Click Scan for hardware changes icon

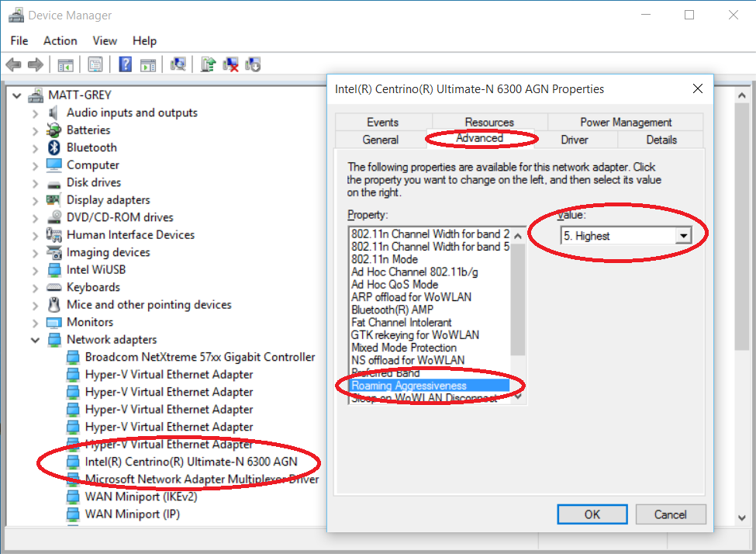point(178,64)
